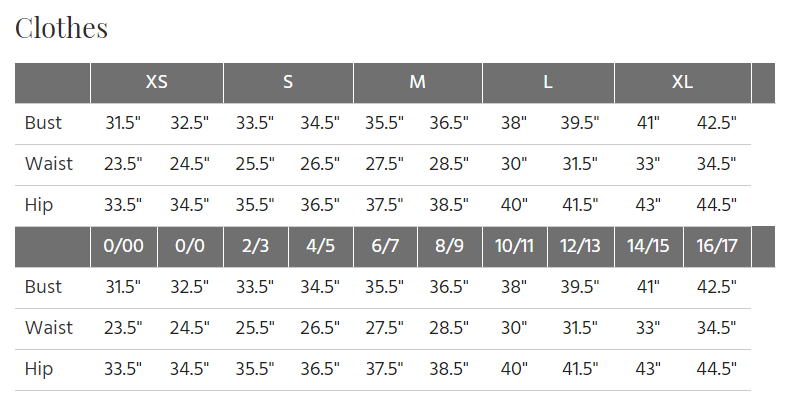Select the top Bust row label

(x=43, y=123)
